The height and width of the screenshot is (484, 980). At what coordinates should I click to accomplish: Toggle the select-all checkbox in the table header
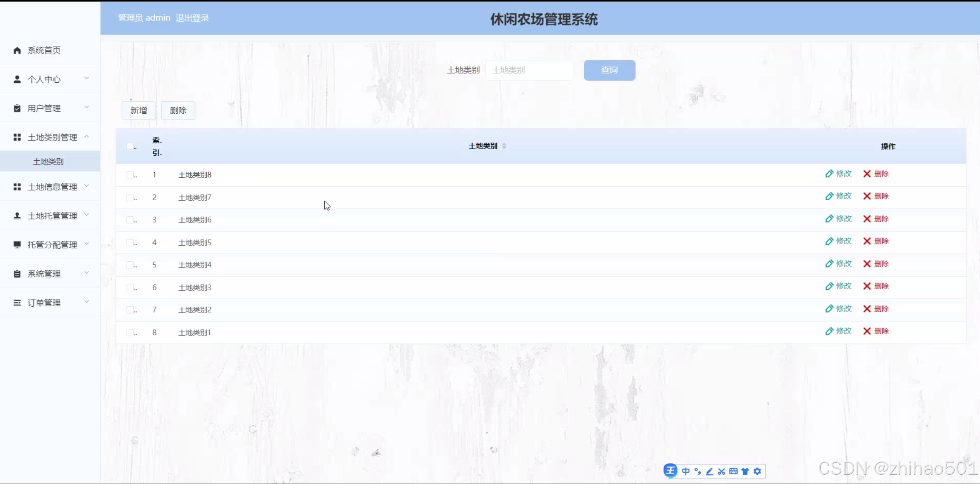pyautogui.click(x=130, y=146)
